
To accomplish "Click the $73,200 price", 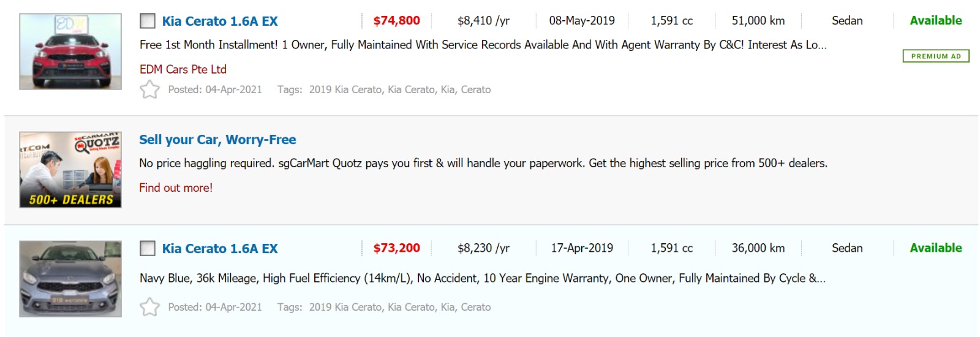I will [396, 248].
